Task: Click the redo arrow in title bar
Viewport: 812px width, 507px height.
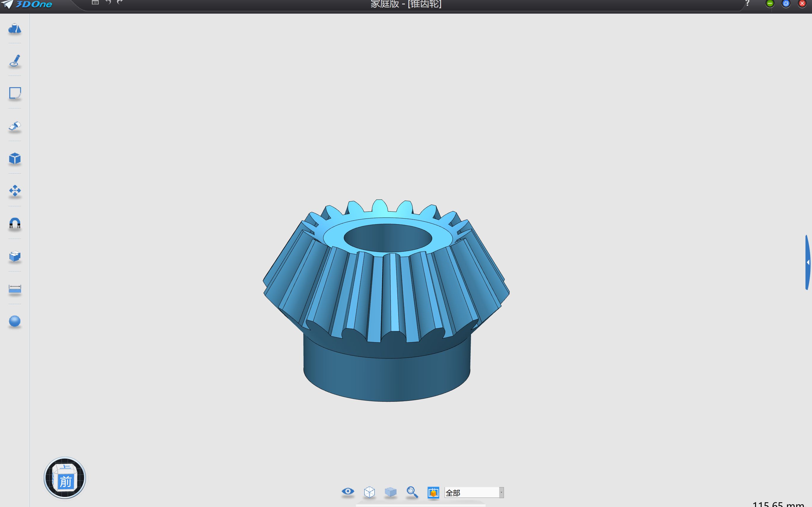Action: pyautogui.click(x=120, y=2)
